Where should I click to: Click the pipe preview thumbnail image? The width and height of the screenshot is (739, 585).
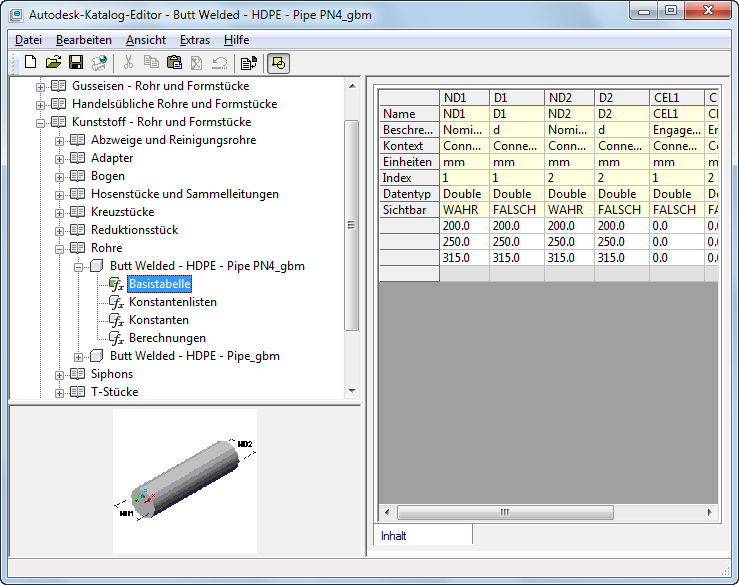(185, 480)
